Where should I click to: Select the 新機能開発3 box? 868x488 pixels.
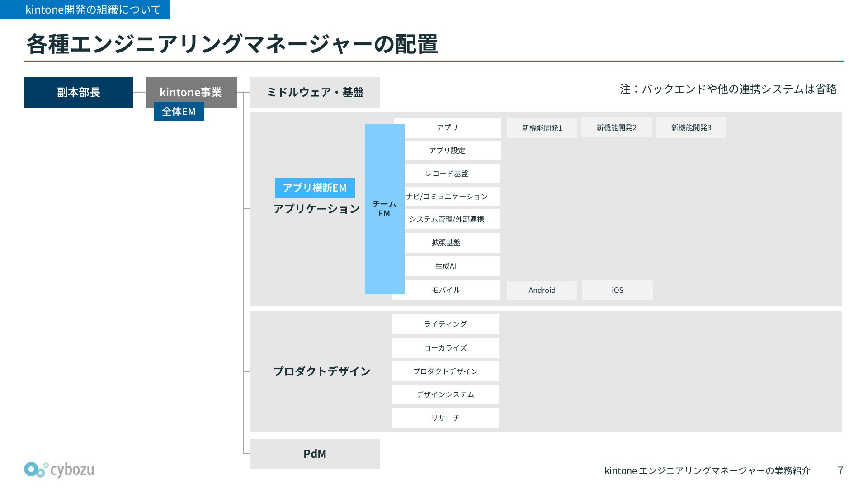(x=691, y=127)
